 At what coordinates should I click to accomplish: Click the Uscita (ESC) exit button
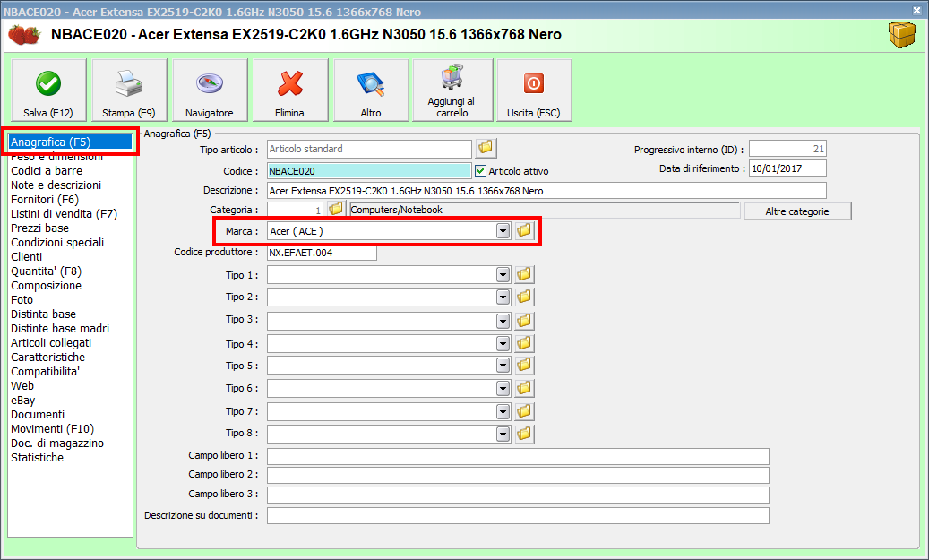[x=534, y=90]
